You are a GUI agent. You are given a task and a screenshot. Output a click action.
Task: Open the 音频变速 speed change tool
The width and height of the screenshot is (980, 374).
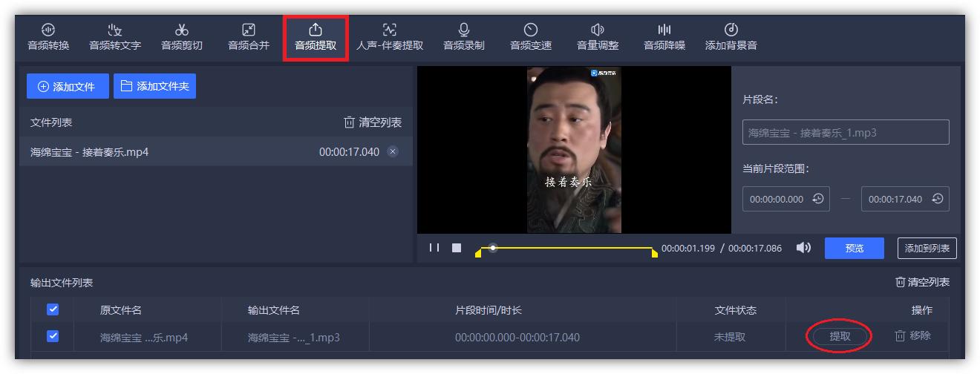click(x=531, y=37)
